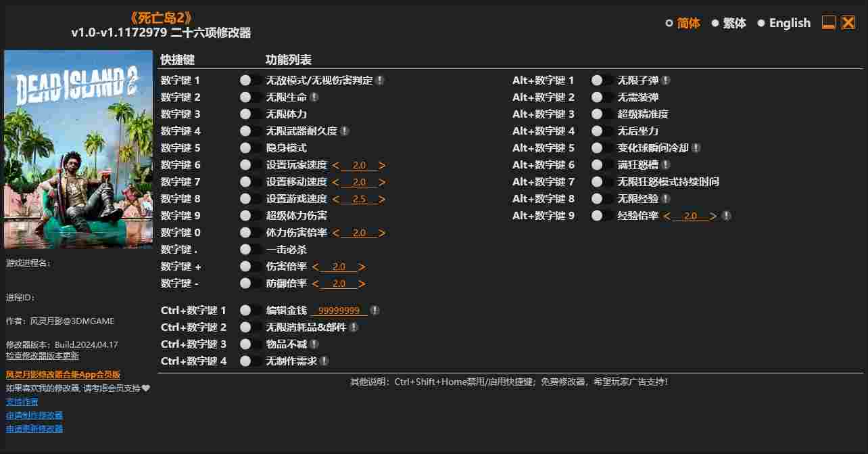Decrease the 设置移动速度 value
Screen dimensions: 868x454
pyautogui.click(x=335, y=182)
